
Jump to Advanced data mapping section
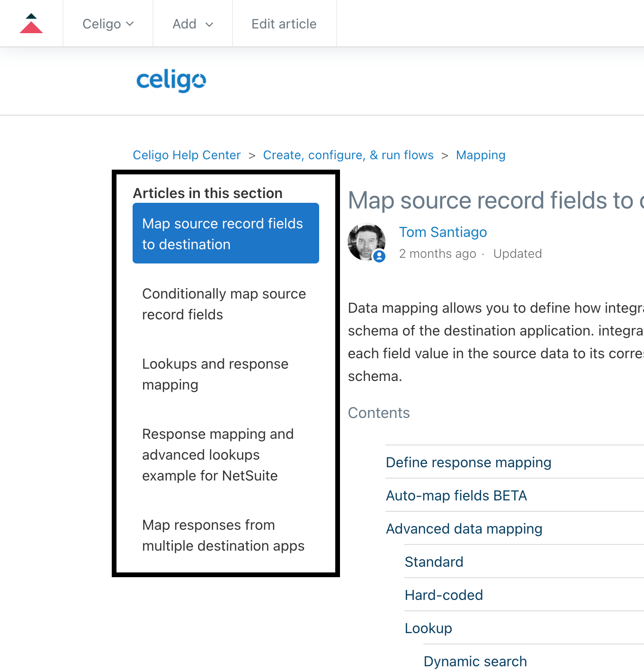point(464,529)
